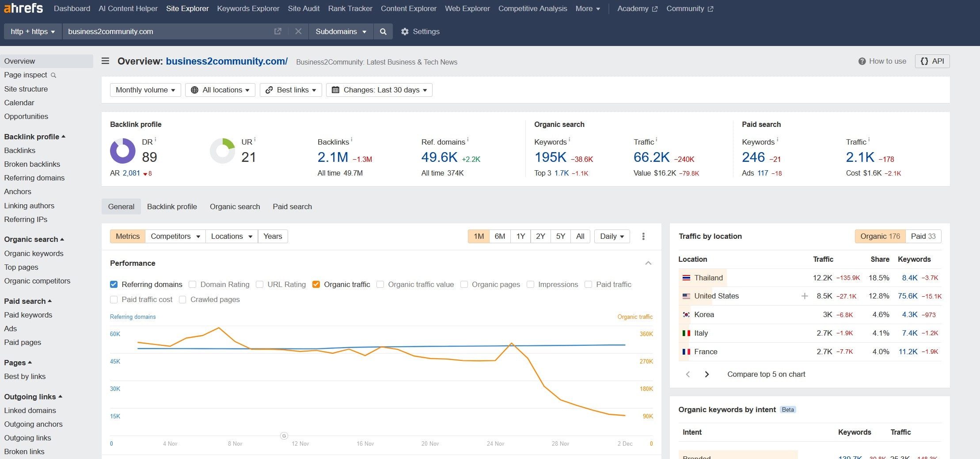The height and width of the screenshot is (459, 980).
Task: Click the DR donut chart
Action: point(123,151)
